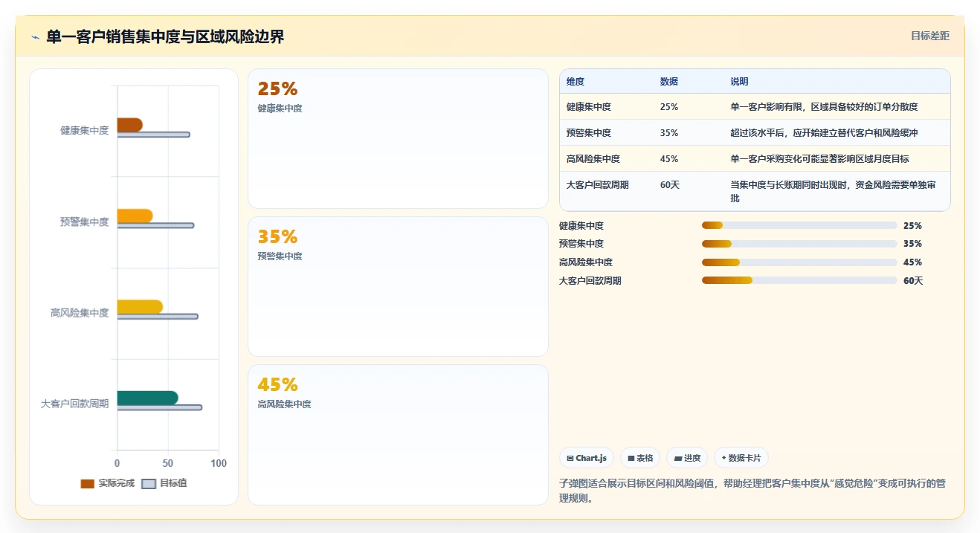This screenshot has height=533, width=980.
Task: Select the 数据卡片 chip
Action: [x=741, y=458]
